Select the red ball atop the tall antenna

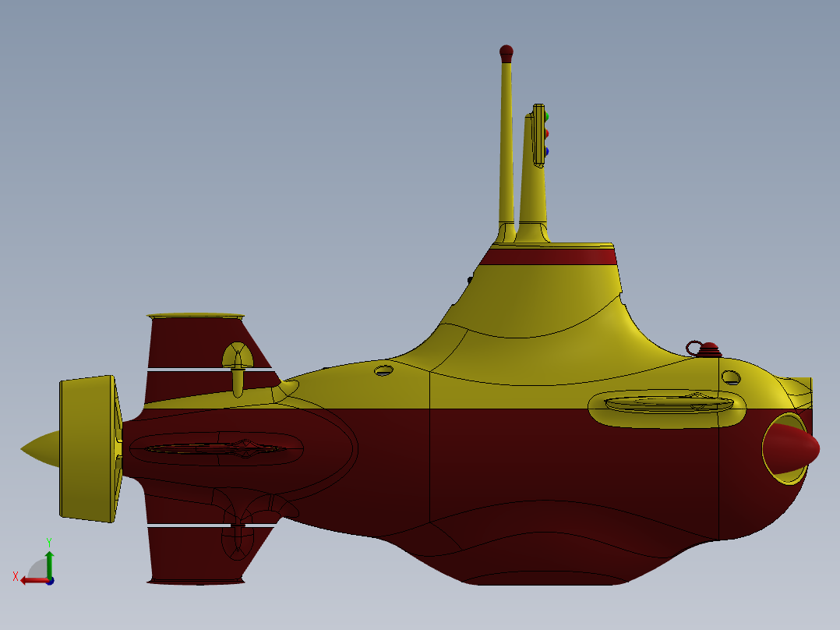pyautogui.click(x=506, y=53)
